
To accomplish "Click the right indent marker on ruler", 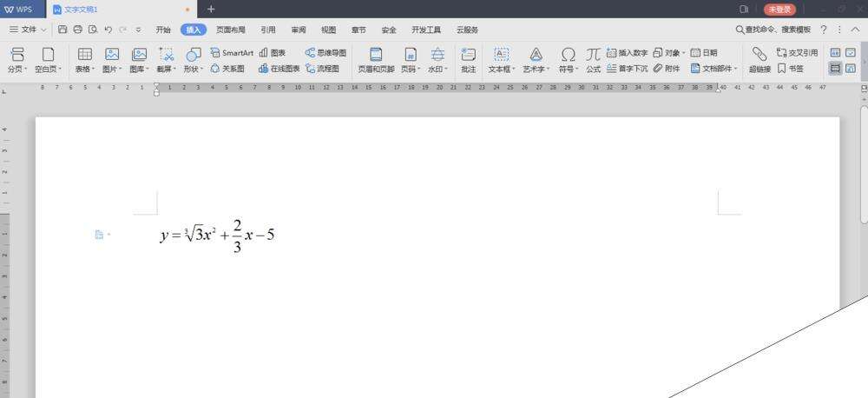I will pos(718,89).
